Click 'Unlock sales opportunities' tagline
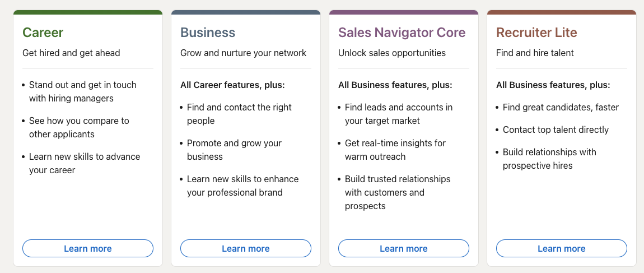This screenshot has height=273, width=644. (392, 53)
